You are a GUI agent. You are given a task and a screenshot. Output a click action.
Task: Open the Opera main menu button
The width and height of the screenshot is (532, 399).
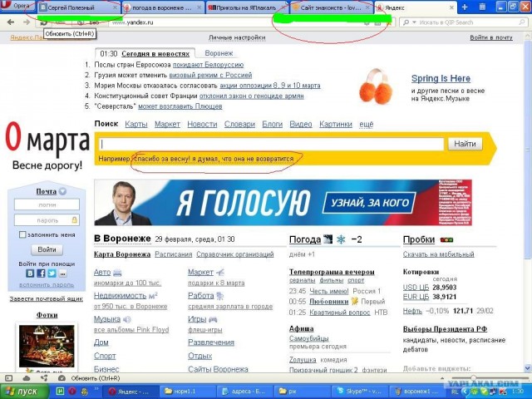pos(17,6)
